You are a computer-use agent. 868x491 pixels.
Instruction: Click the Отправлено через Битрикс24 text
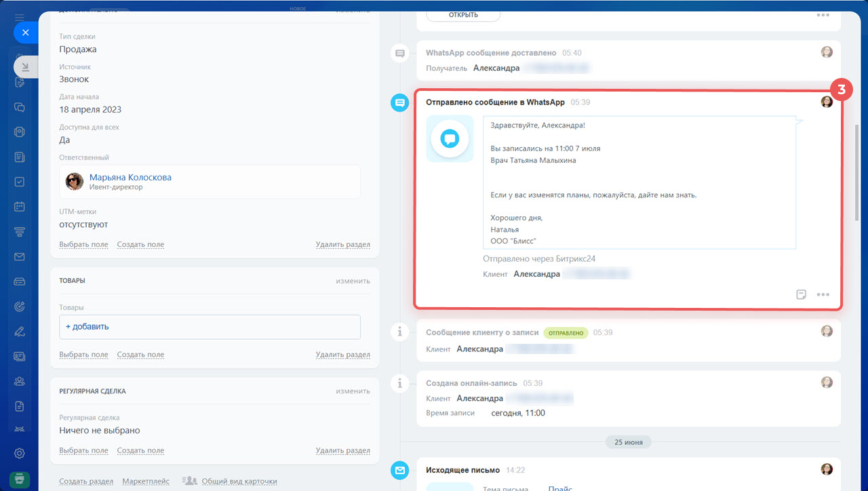[x=539, y=258]
